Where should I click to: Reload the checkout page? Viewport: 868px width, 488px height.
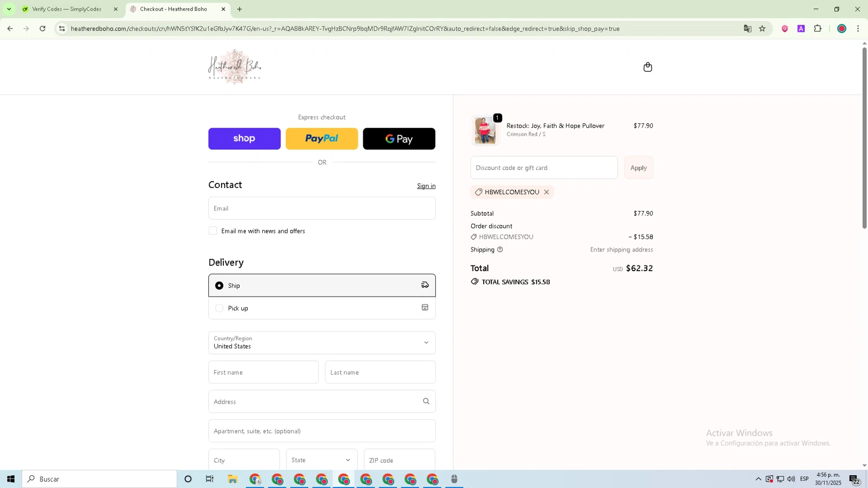(x=42, y=28)
